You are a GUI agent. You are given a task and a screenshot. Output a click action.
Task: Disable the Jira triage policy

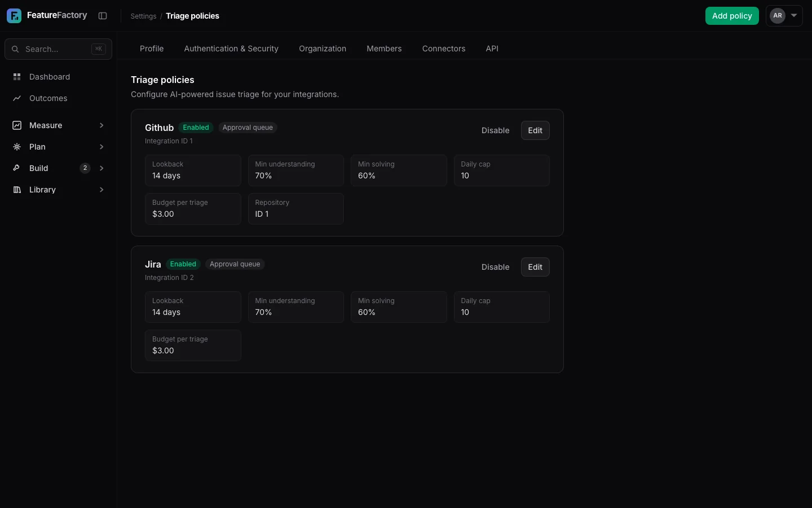coord(495,267)
